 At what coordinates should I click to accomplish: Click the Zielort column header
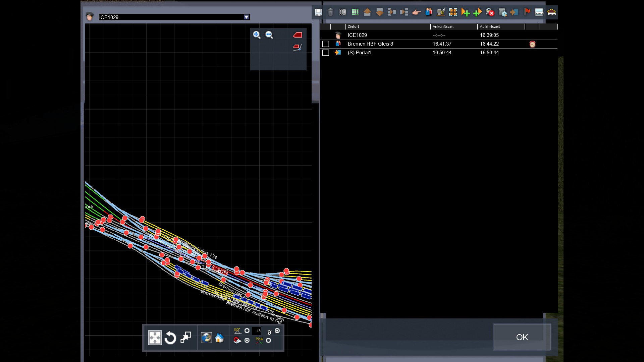click(353, 26)
